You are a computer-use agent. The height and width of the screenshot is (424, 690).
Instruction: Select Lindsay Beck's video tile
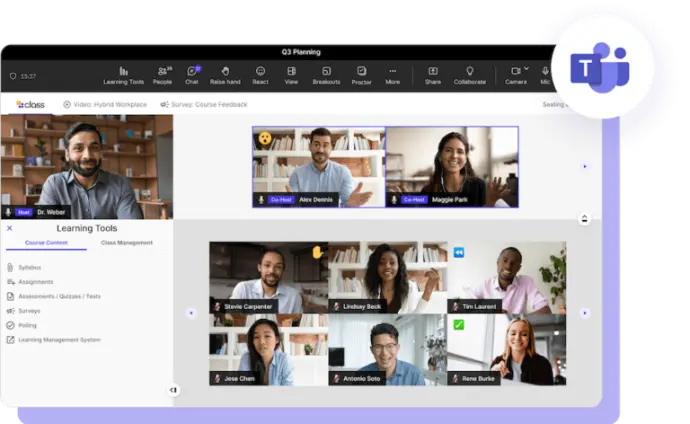click(x=387, y=278)
